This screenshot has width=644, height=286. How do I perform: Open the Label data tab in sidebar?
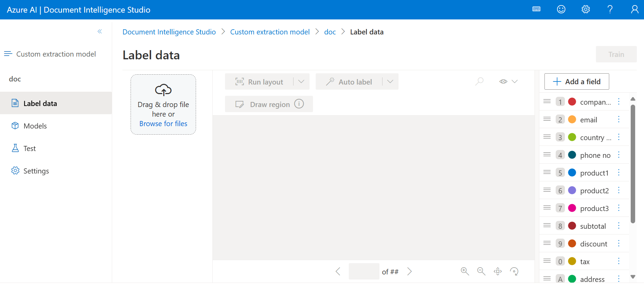coord(56,103)
